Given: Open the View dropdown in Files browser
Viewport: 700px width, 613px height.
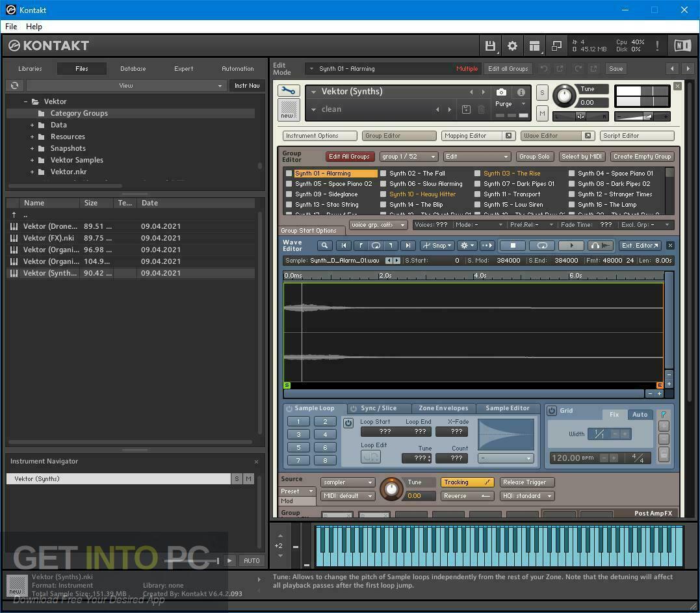Looking at the screenshot, I should coord(126,85).
